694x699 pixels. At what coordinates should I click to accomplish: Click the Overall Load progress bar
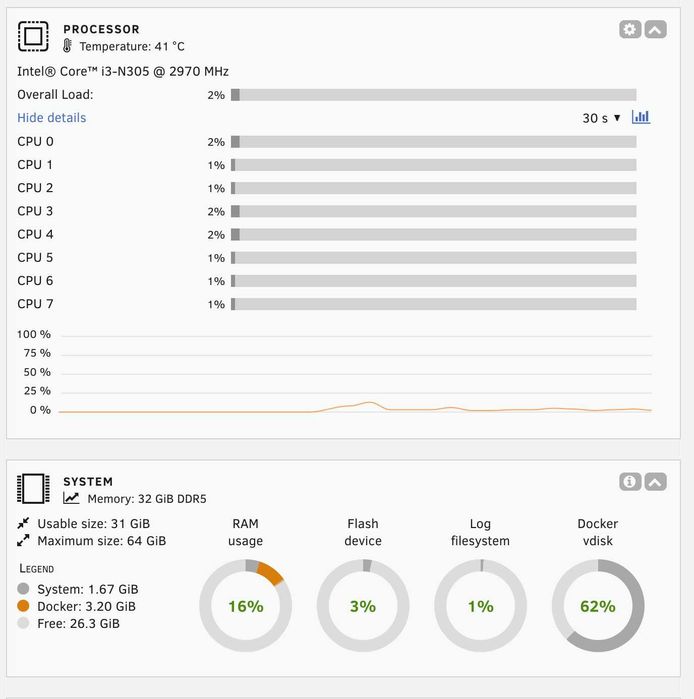433,95
